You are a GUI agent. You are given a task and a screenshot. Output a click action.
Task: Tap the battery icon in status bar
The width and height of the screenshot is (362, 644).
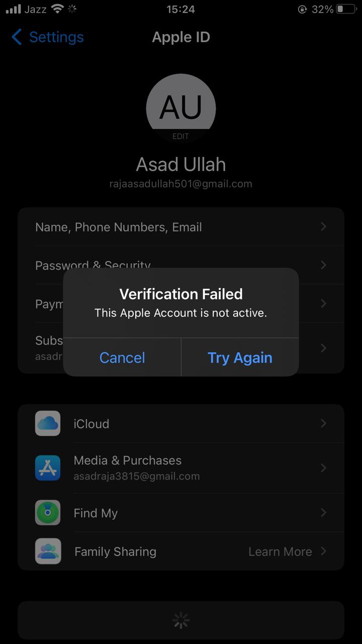click(x=346, y=9)
